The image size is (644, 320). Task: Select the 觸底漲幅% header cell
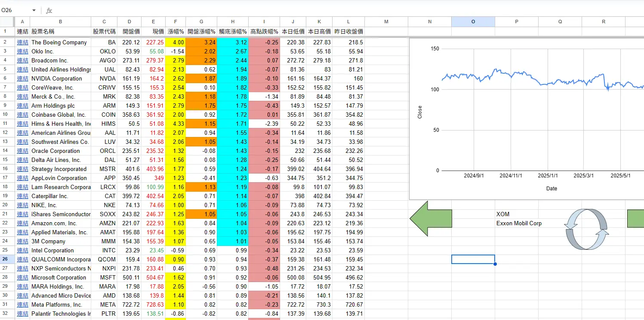pyautogui.click(x=233, y=31)
